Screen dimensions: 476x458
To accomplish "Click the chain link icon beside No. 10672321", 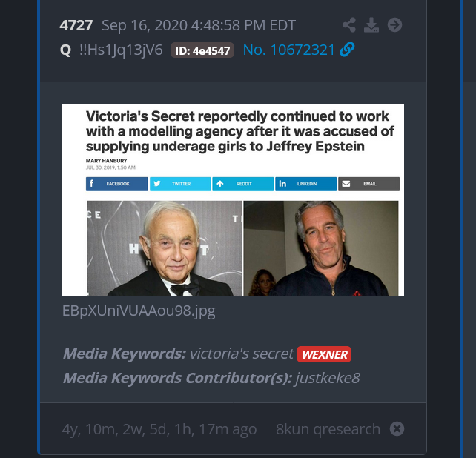I will pos(347,50).
